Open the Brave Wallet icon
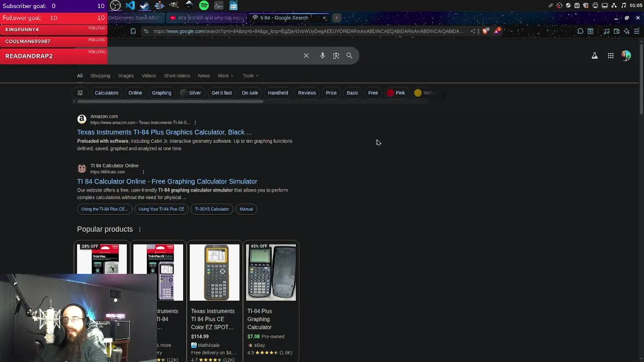Image resolution: width=644 pixels, height=362 pixels. click(x=616, y=31)
